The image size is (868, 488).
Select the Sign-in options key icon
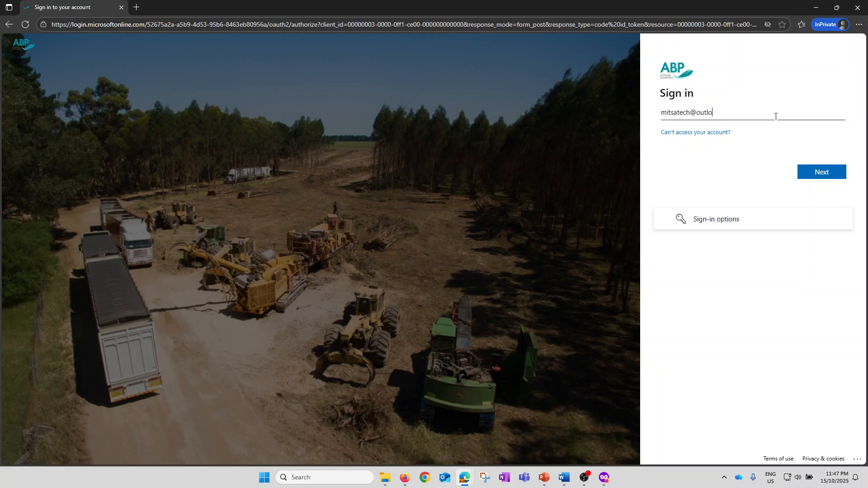tap(681, 218)
